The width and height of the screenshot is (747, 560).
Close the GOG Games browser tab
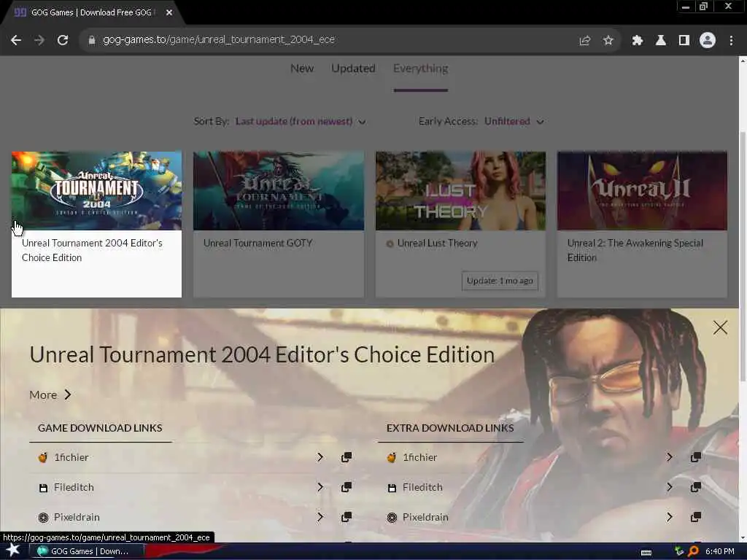coord(169,13)
